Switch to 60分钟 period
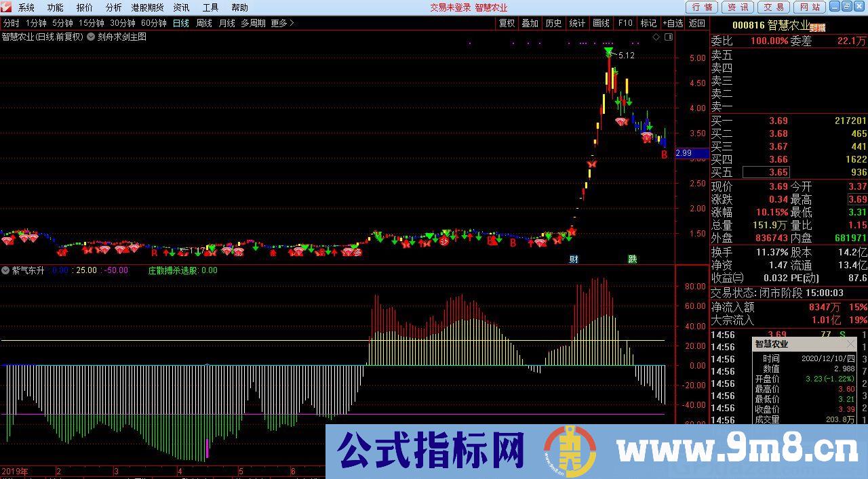The image size is (868, 479). [154, 23]
